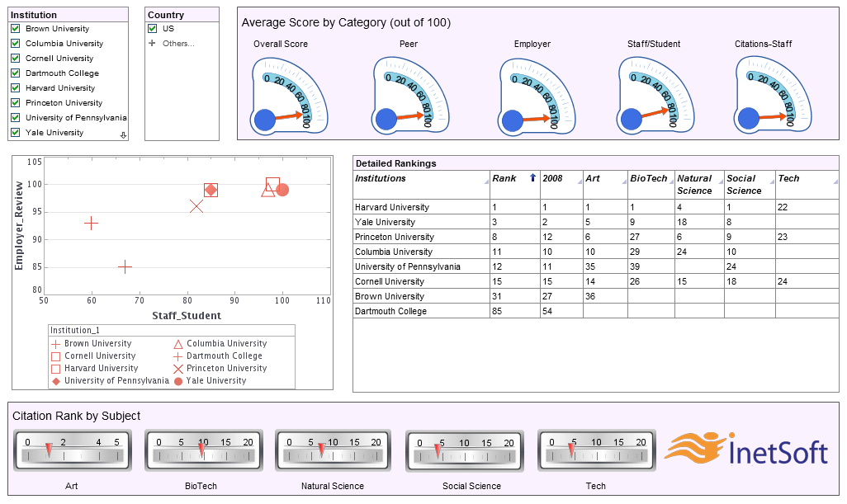
Task: Click University of Pennsylvania diamond legend icon
Action: (55, 381)
